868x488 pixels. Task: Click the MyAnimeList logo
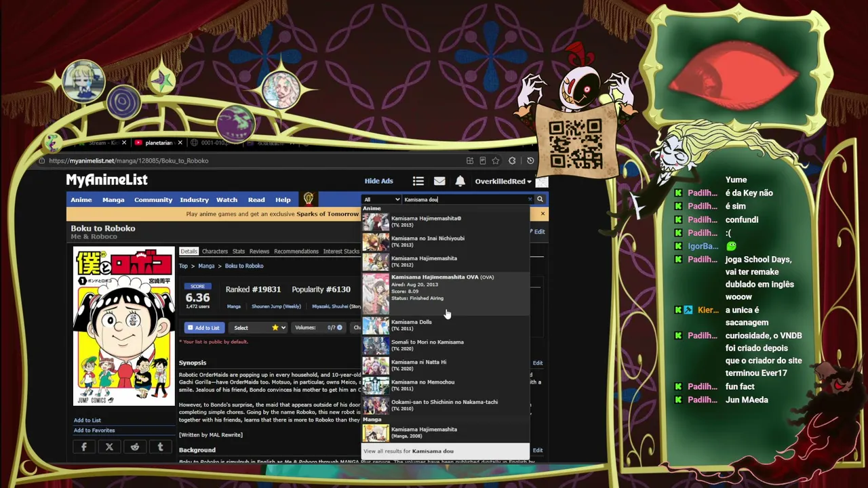[106, 180]
